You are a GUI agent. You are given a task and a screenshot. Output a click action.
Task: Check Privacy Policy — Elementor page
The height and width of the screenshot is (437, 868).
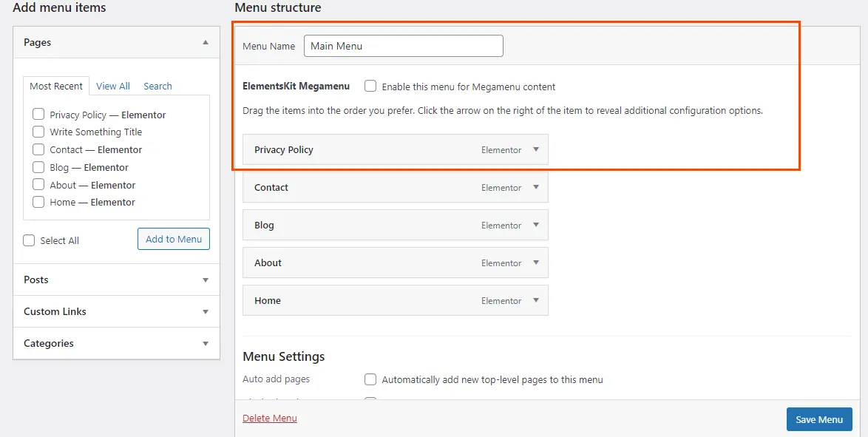(x=38, y=115)
